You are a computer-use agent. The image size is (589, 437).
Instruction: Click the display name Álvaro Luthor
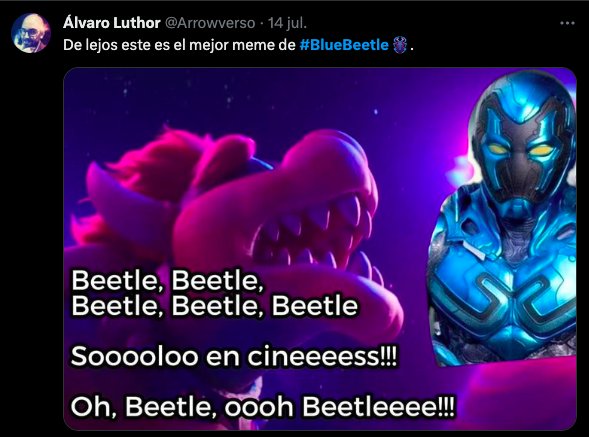pyautogui.click(x=112, y=23)
